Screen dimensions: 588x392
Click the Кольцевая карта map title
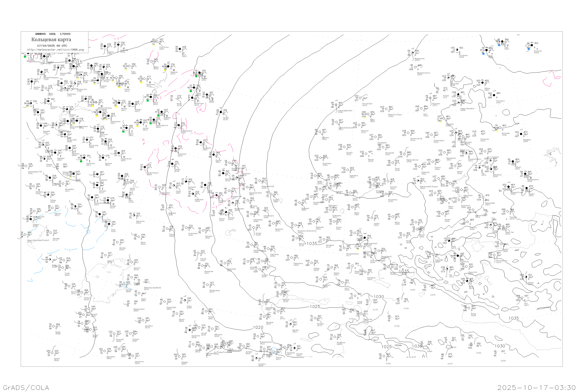tap(51, 40)
